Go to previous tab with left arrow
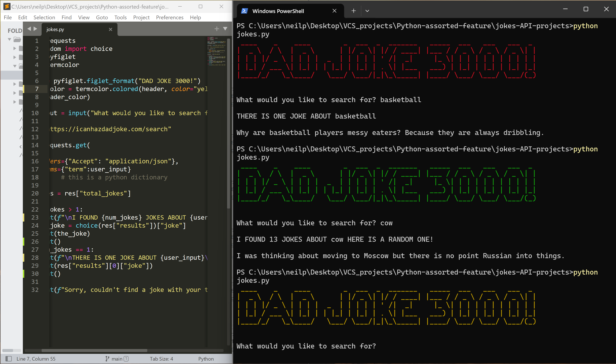Viewport: 616px width, 364px height. pos(29,29)
